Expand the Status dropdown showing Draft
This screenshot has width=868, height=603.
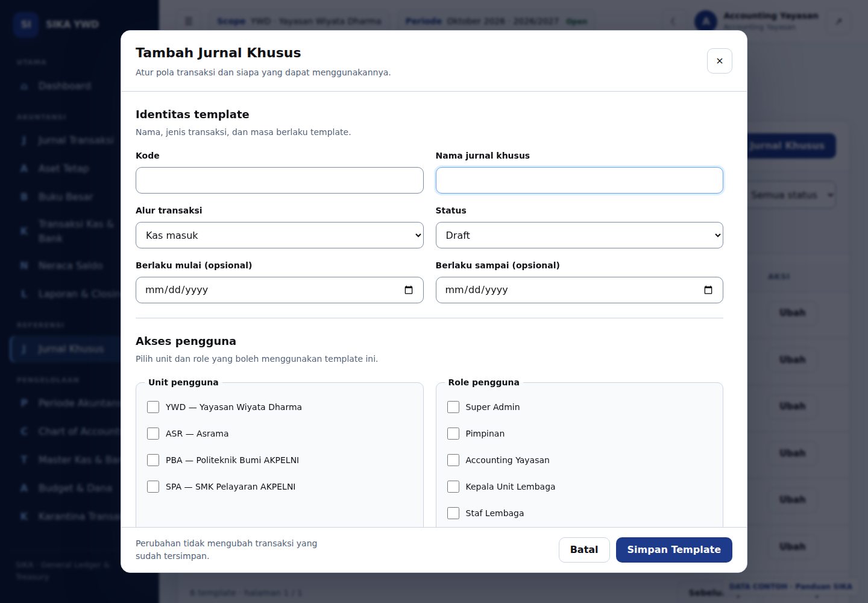(579, 235)
